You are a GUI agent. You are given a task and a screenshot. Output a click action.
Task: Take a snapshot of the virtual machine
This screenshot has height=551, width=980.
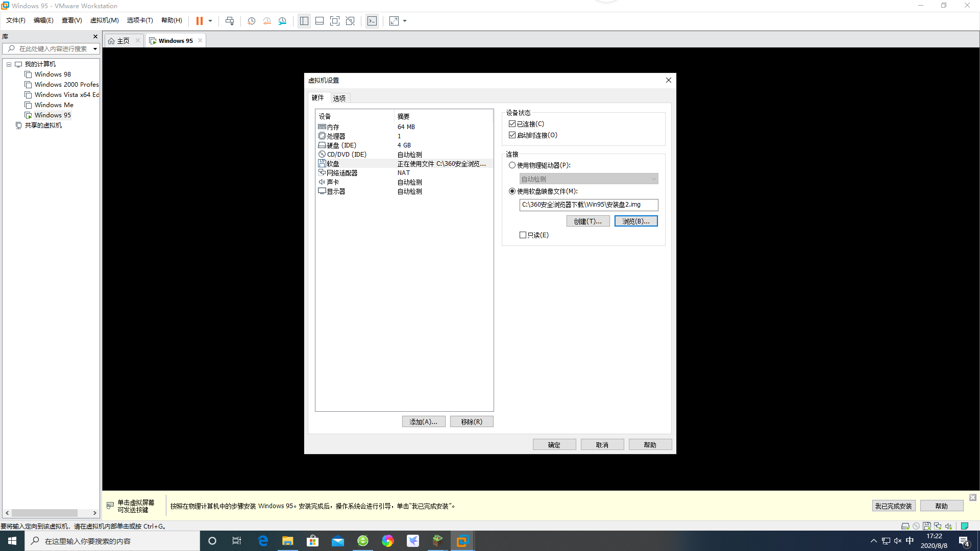pyautogui.click(x=251, y=21)
